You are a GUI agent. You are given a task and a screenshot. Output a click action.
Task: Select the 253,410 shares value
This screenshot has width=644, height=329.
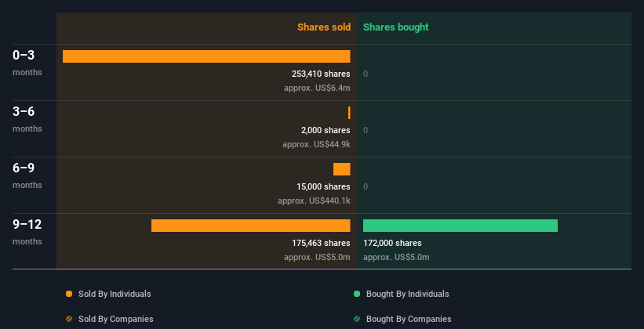tap(321, 74)
